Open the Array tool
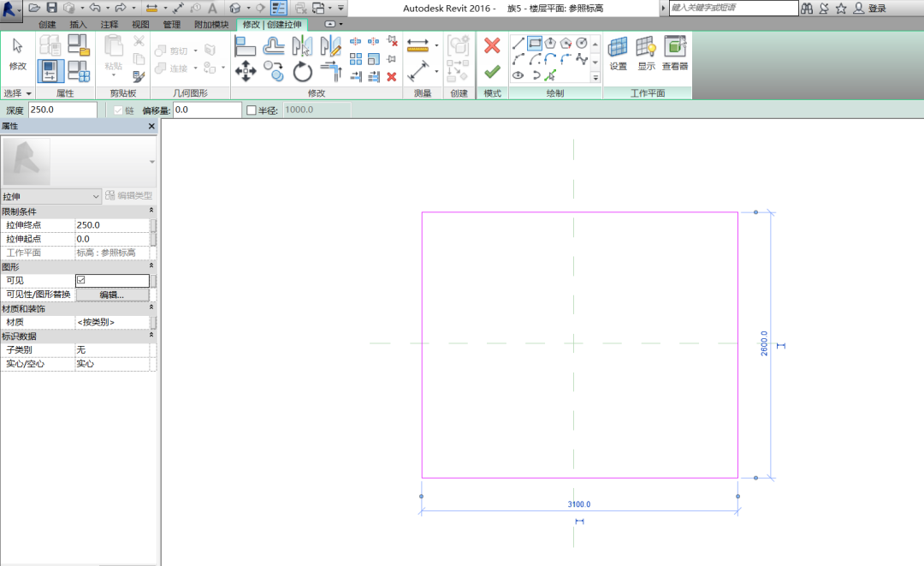The height and width of the screenshot is (566, 924). 356,59
